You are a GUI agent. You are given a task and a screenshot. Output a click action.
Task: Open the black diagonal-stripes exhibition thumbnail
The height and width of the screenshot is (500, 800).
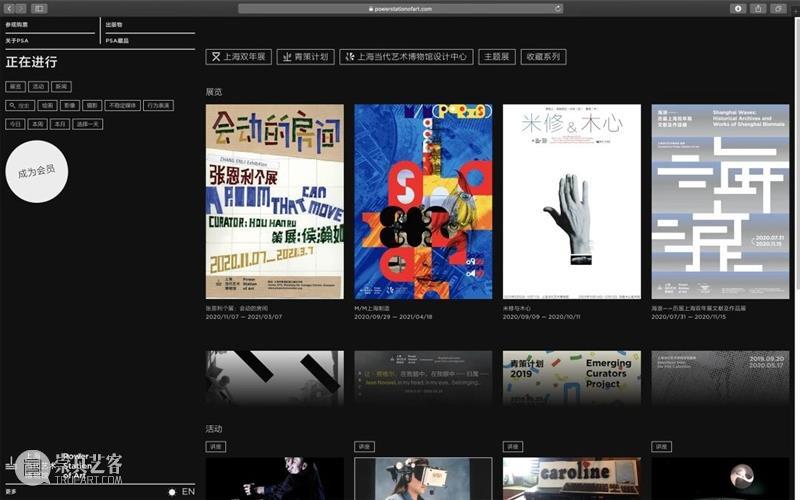(274, 378)
